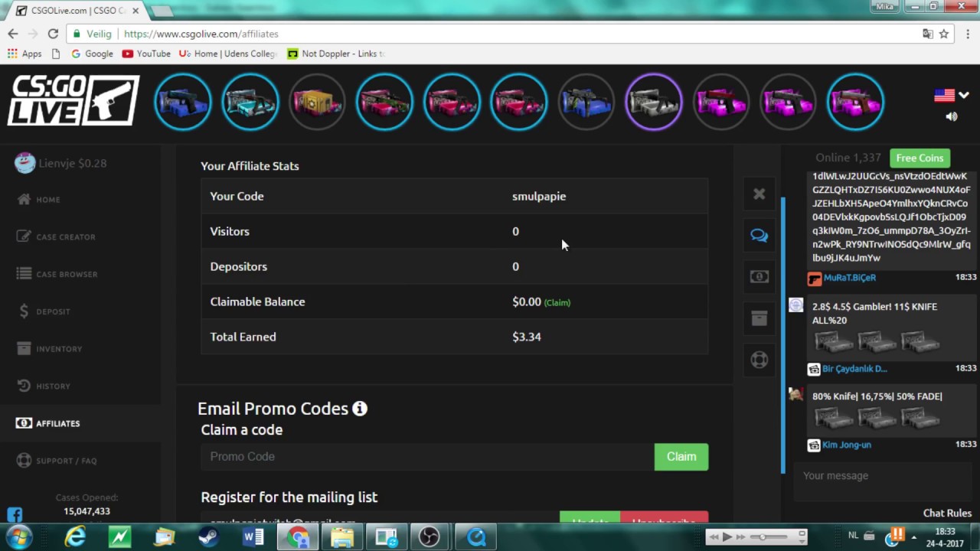980x551 pixels.
Task: Reload the page
Action: coord(53,34)
